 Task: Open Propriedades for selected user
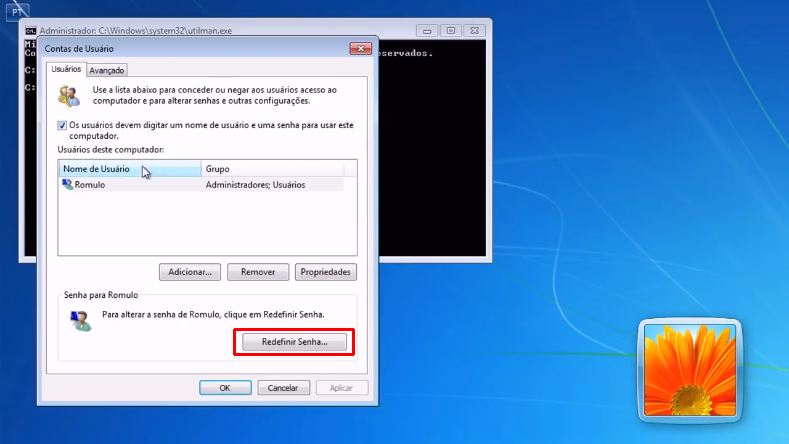coord(326,272)
